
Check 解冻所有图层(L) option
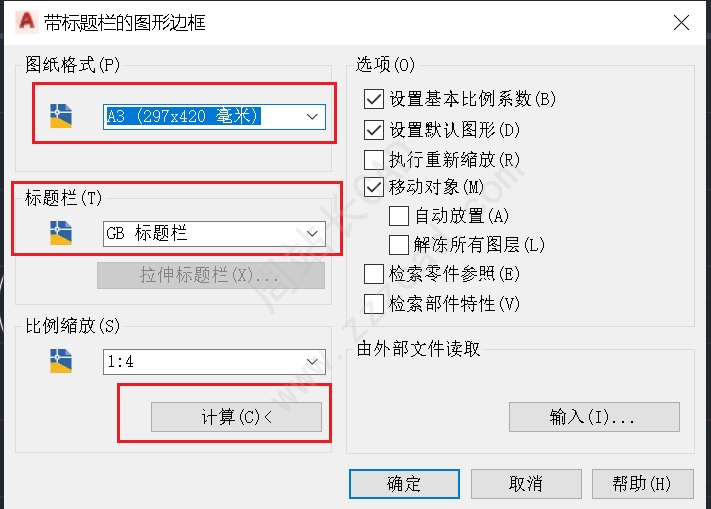(399, 245)
